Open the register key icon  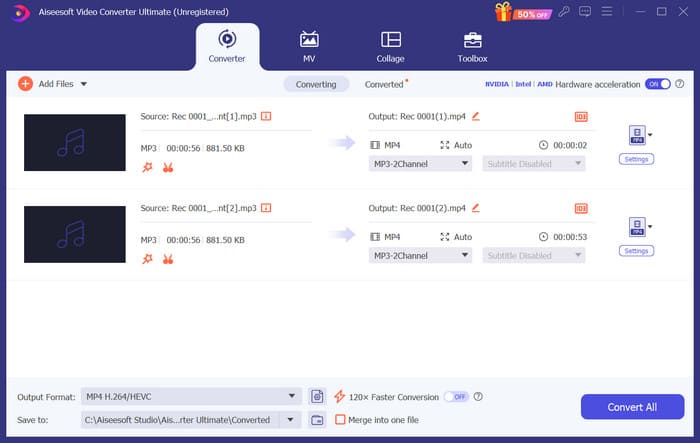(564, 12)
